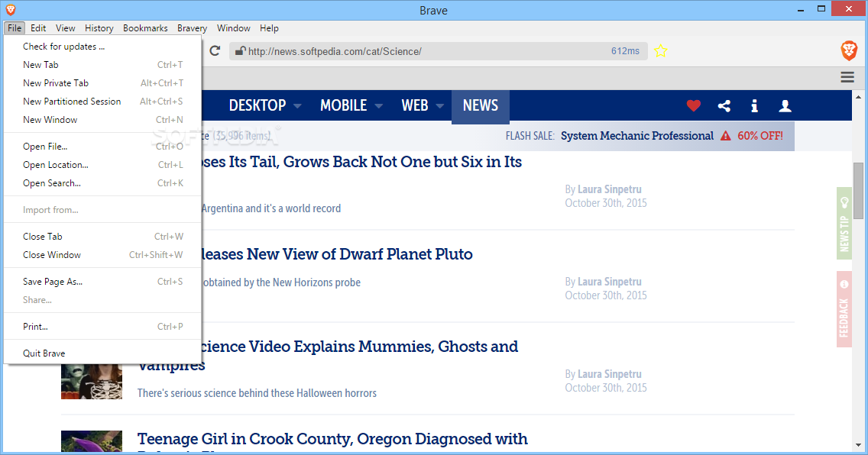
Task: Choose New Tab from File menu
Action: pos(102,65)
